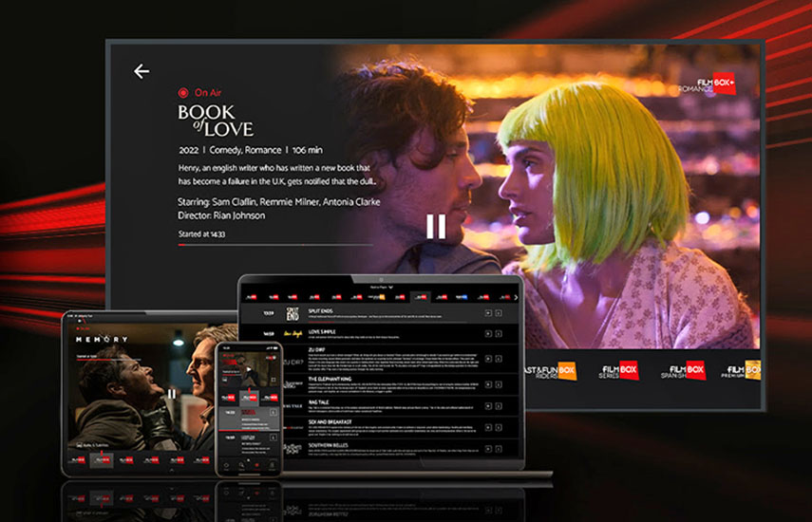812x522 pixels.
Task: Select the FilmBox Series channel on TV
Action: 619,370
